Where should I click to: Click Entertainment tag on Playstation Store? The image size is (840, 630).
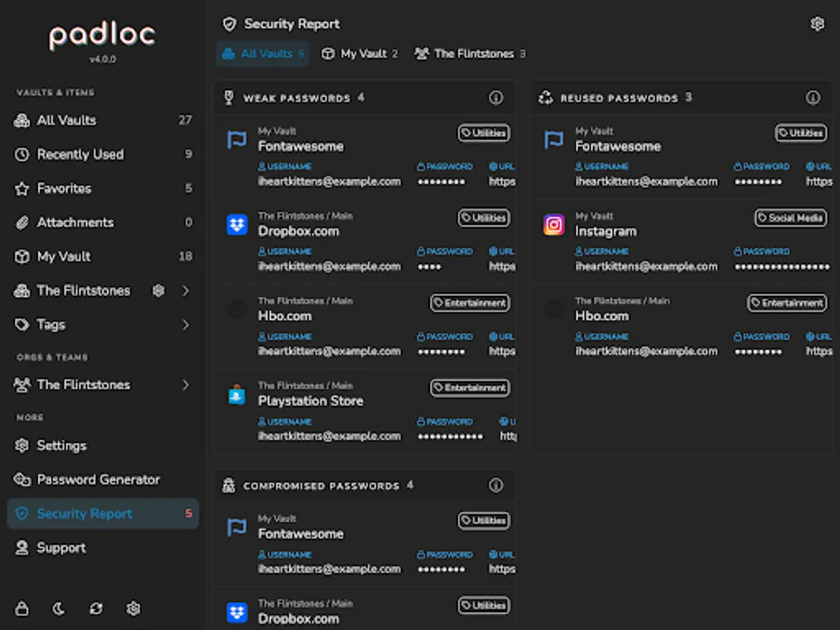click(470, 388)
